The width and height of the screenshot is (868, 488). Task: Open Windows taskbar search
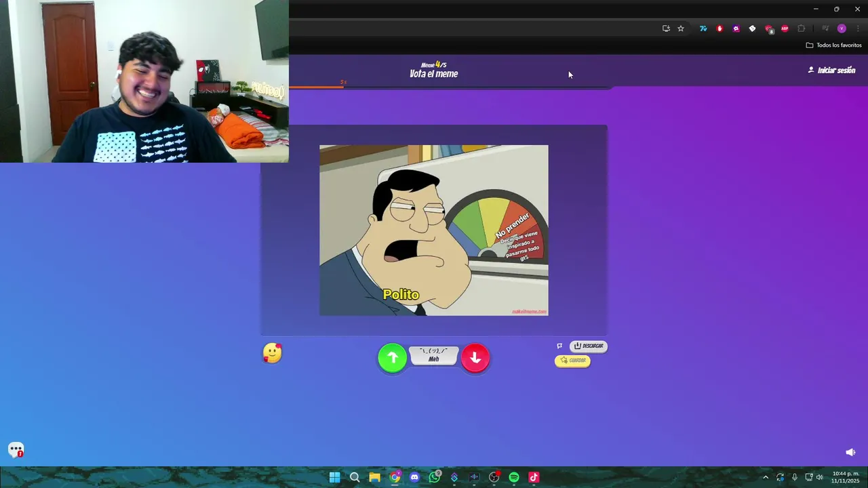coord(355,477)
